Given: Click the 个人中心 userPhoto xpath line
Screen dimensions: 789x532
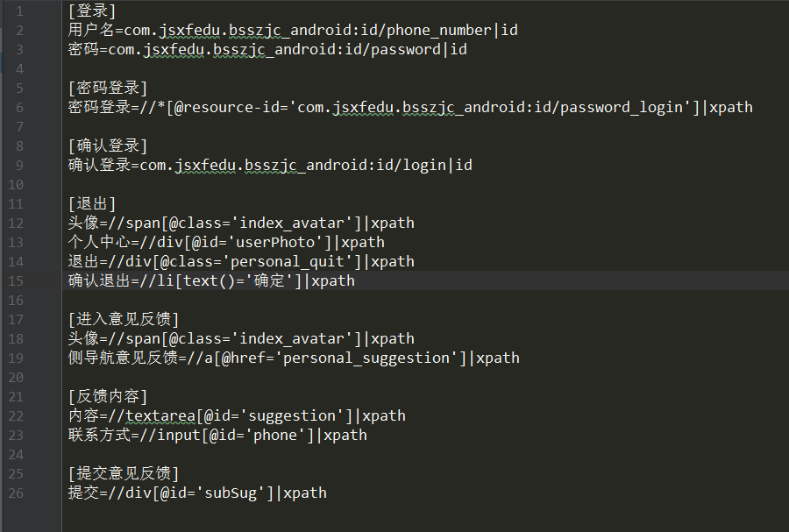Looking at the screenshot, I should pos(226,242).
